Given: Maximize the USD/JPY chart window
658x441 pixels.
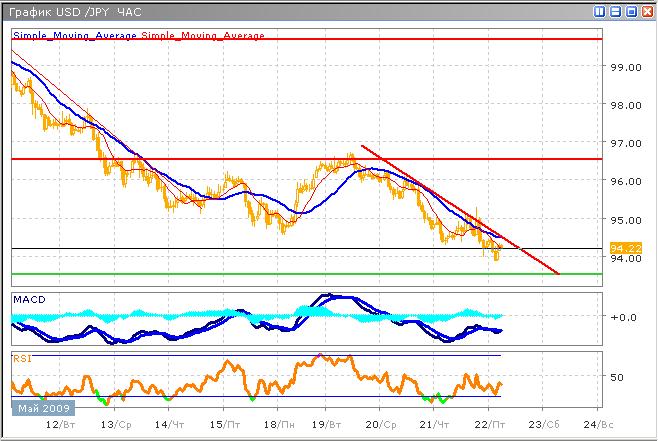Looking at the screenshot, I should point(629,10).
